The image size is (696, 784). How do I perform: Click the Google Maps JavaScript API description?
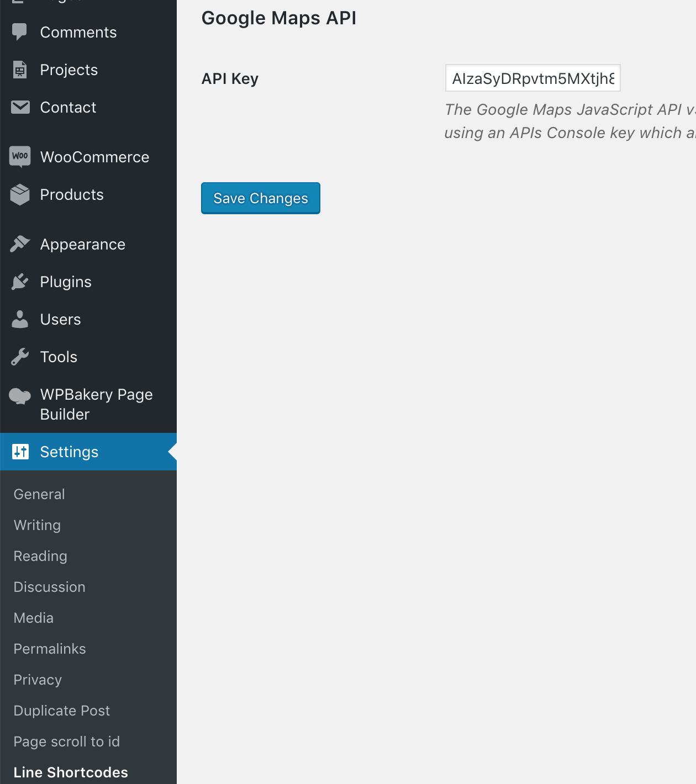tap(570, 121)
